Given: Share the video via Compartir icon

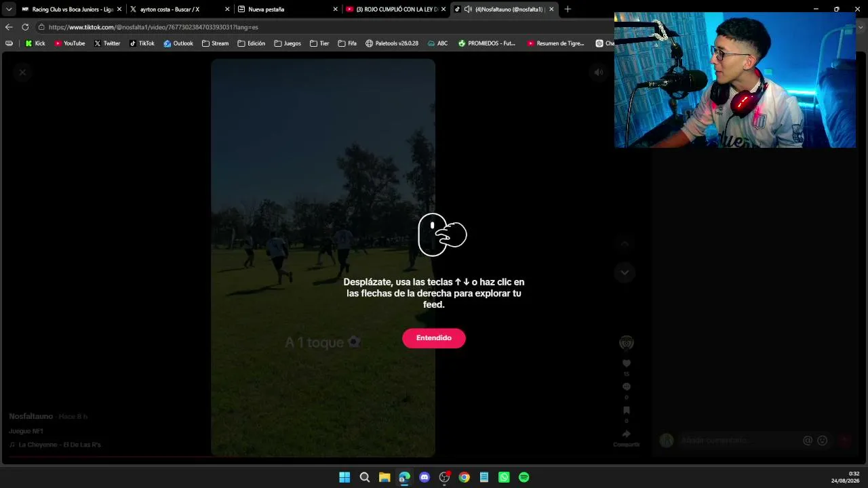Looking at the screenshot, I should [x=627, y=434].
